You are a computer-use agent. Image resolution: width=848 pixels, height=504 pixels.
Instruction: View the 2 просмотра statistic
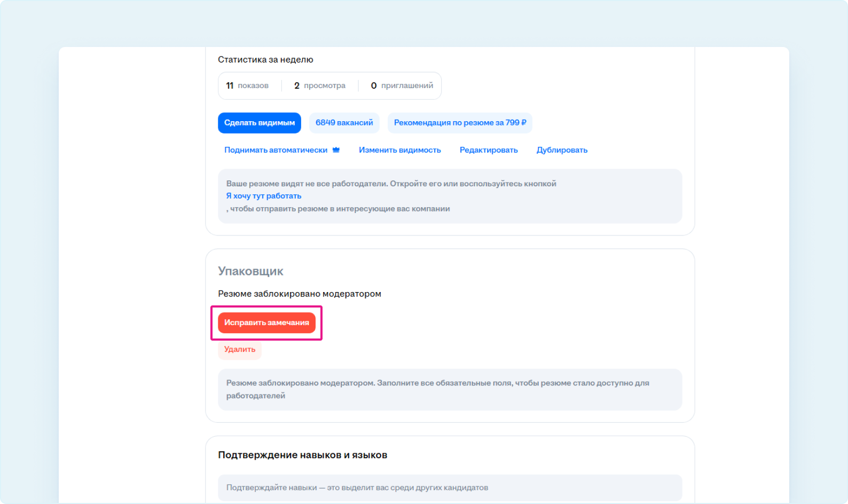[320, 85]
